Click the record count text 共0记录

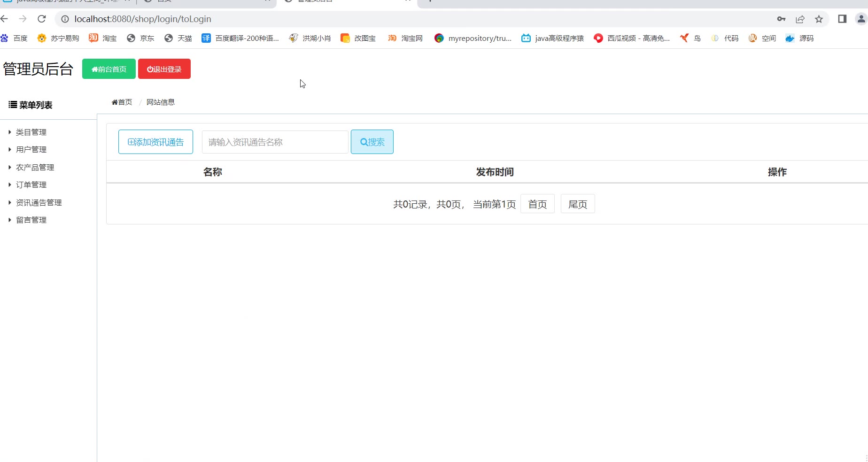tap(410, 204)
